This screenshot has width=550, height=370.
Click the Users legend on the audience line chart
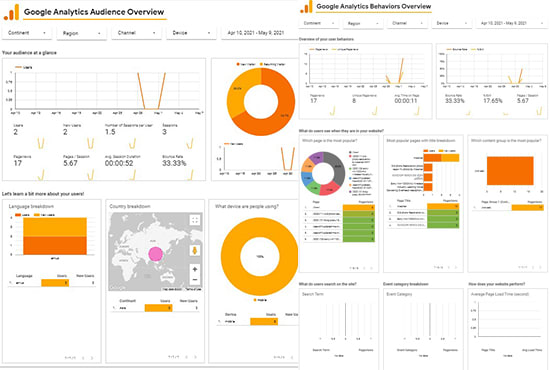click(x=24, y=67)
